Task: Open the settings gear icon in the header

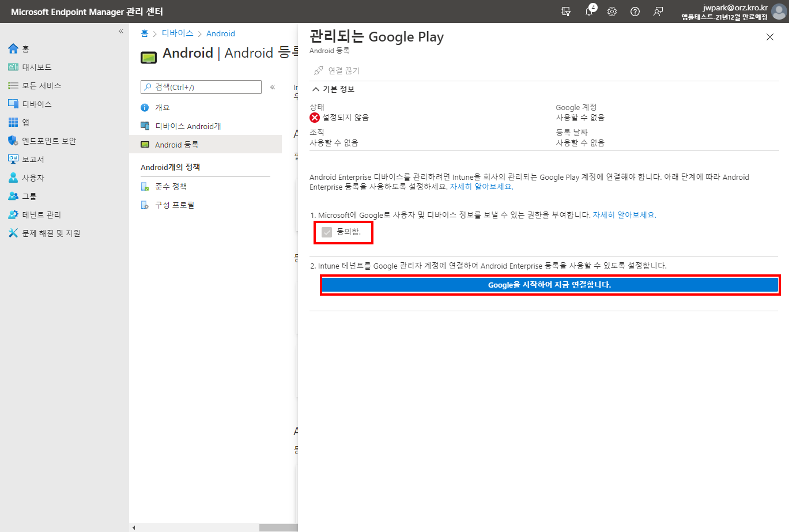Action: tap(612, 12)
